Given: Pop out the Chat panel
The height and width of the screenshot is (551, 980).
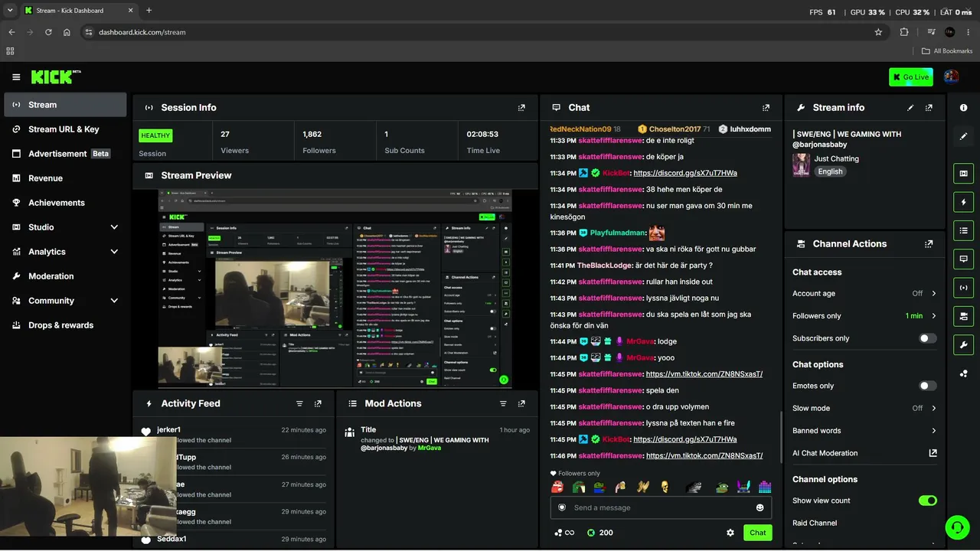Looking at the screenshot, I should 766,108.
